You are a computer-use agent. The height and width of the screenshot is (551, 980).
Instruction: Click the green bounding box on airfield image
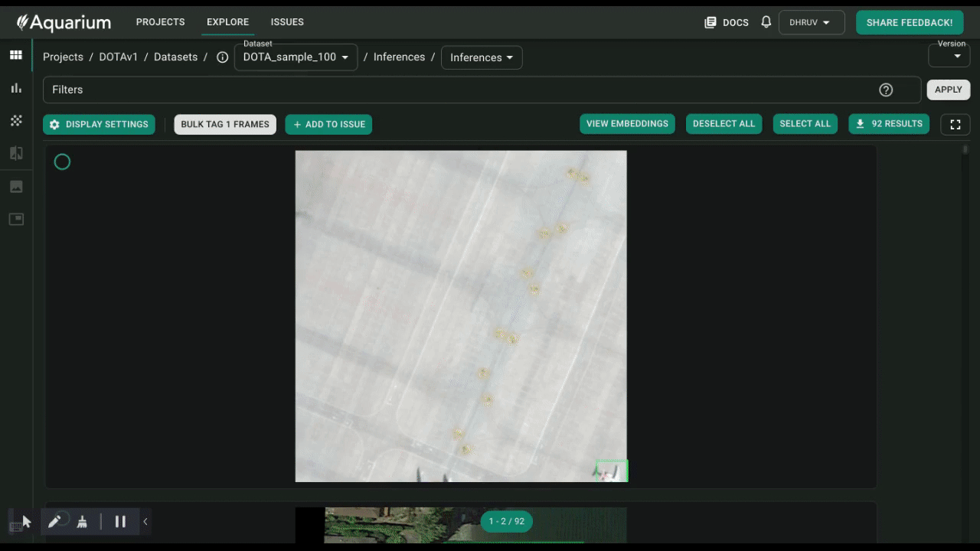pos(612,471)
